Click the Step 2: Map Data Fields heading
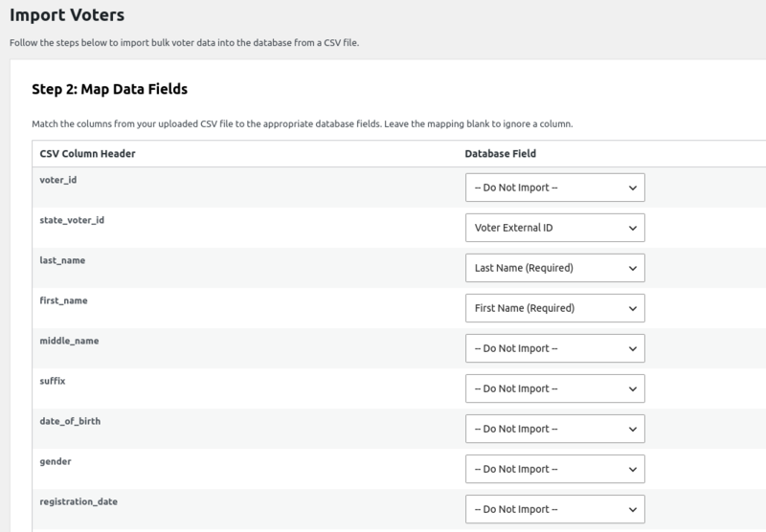The height and width of the screenshot is (532, 766). pyautogui.click(x=109, y=89)
